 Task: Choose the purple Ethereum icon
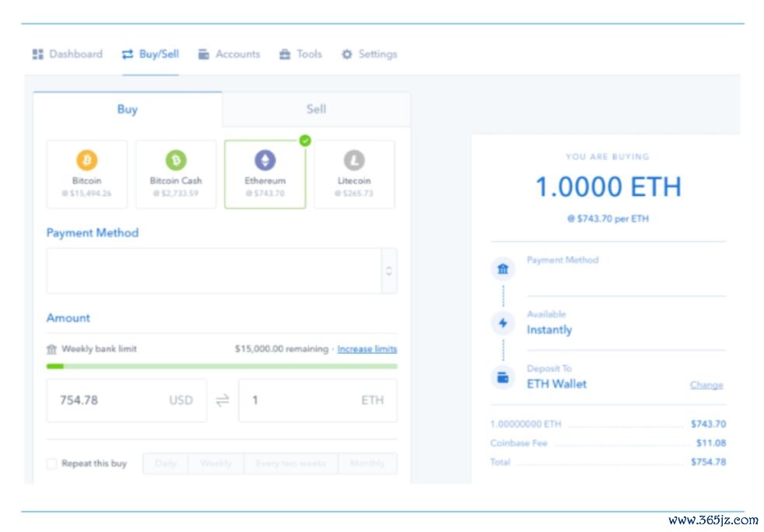pyautogui.click(x=265, y=159)
